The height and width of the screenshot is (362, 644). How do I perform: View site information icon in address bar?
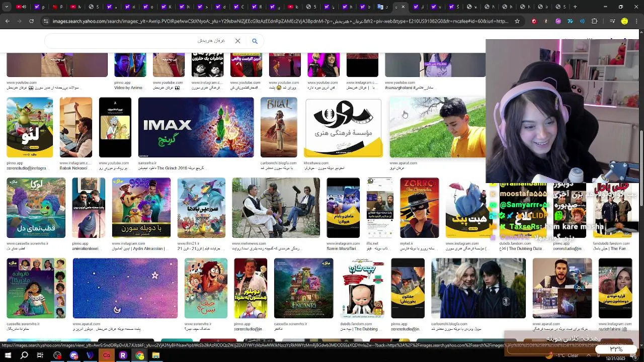pos(46,21)
